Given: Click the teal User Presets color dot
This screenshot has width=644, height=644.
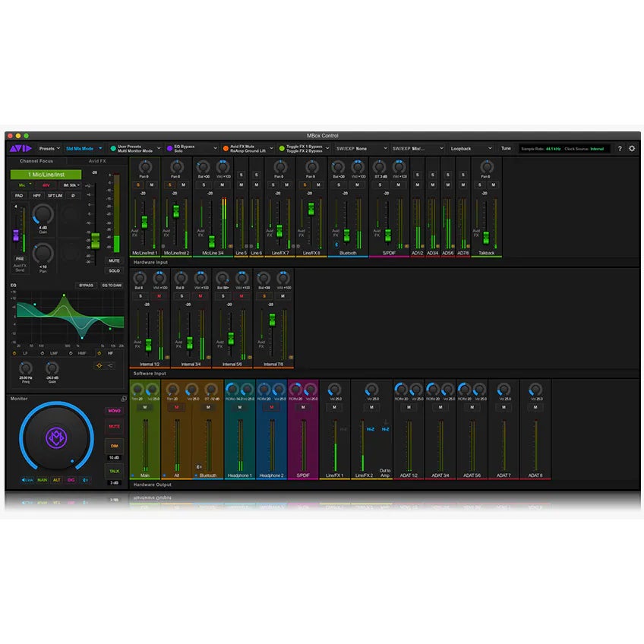Looking at the screenshot, I should point(113,149).
